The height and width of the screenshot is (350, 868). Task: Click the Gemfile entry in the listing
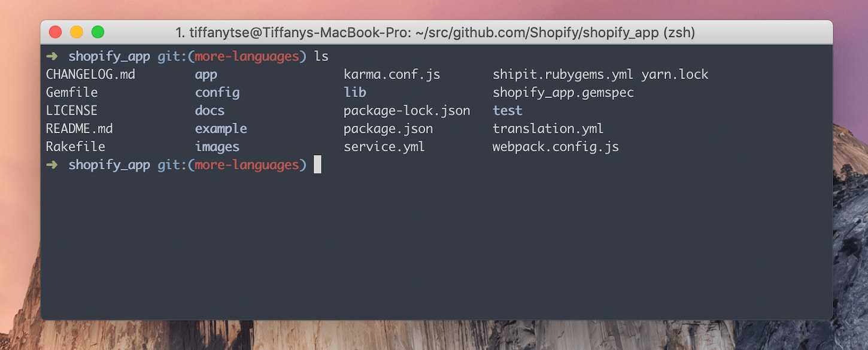click(x=72, y=93)
